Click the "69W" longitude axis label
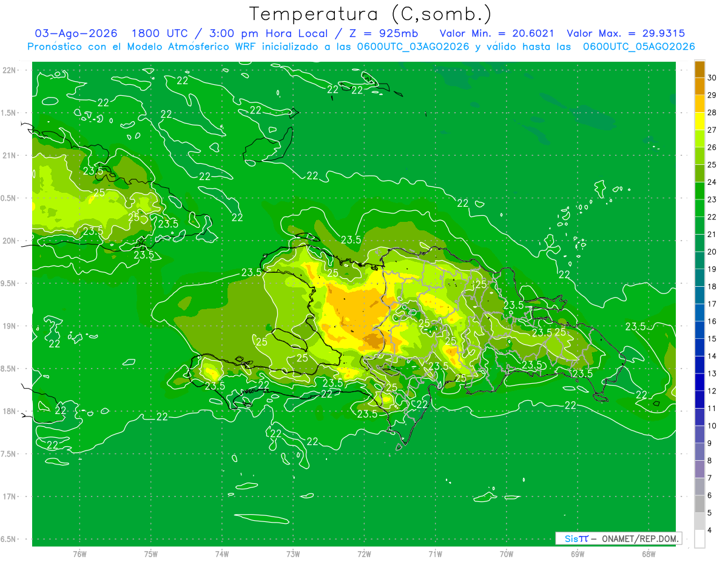This screenshot has width=728, height=562. coord(578,554)
